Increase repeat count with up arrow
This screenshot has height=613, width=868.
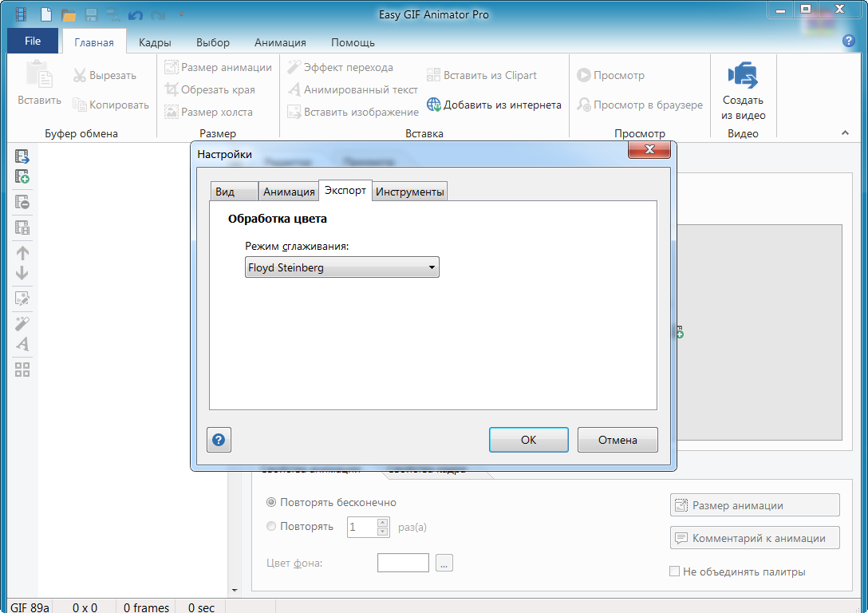tap(382, 522)
